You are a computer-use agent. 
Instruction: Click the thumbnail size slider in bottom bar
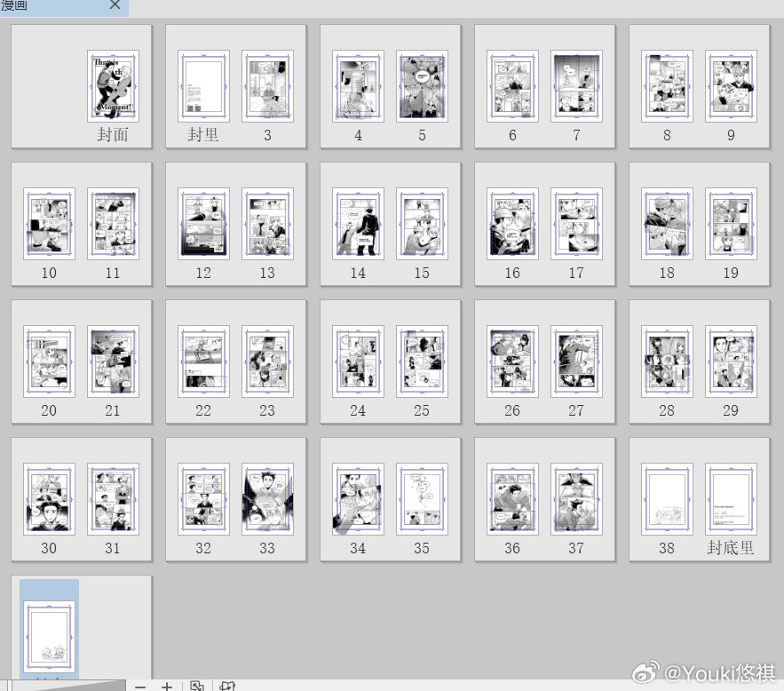67,685
